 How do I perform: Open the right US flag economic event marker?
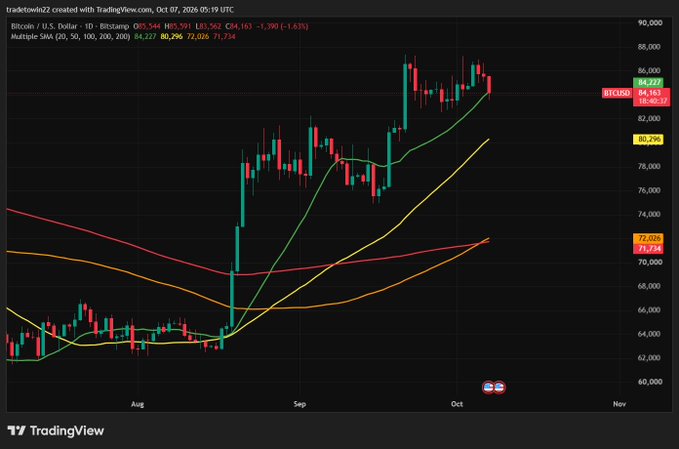tap(499, 387)
